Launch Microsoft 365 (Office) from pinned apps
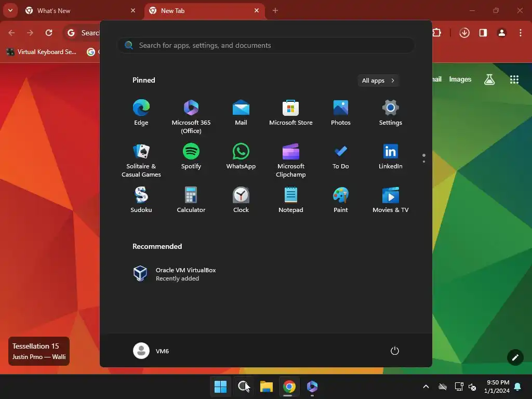 point(191,116)
